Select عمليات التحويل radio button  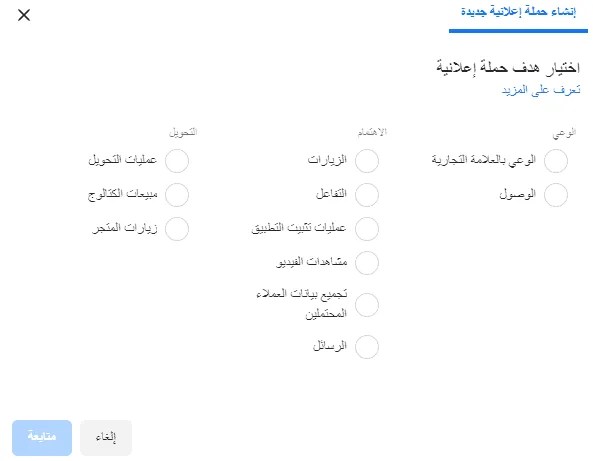(x=177, y=161)
